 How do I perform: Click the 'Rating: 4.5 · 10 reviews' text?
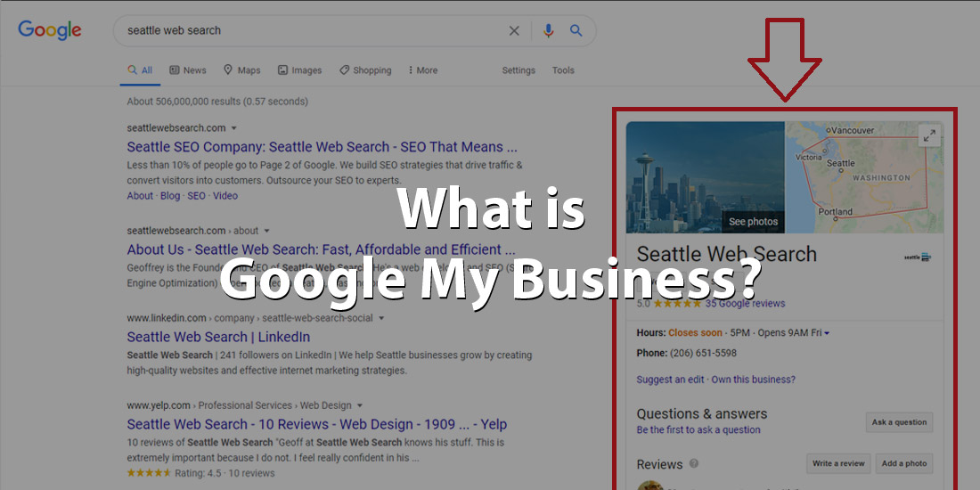225,473
